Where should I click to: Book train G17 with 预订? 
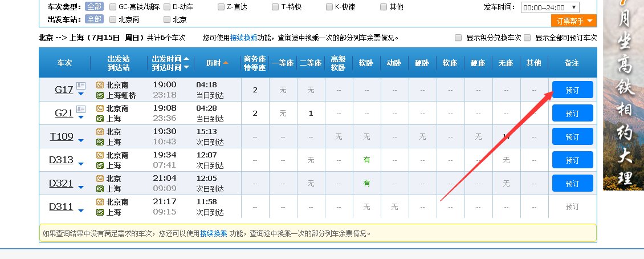tap(573, 90)
